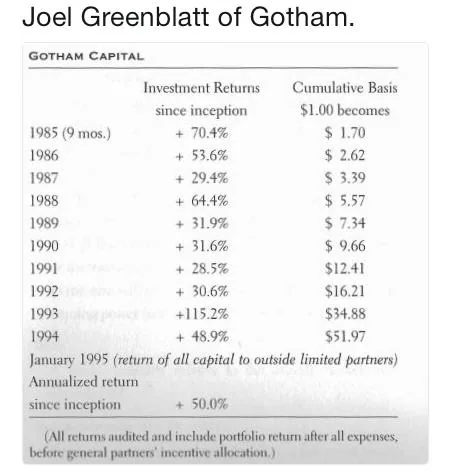Click the +115.2% return for 1993
The height and width of the screenshot is (473, 450).
coord(202,314)
